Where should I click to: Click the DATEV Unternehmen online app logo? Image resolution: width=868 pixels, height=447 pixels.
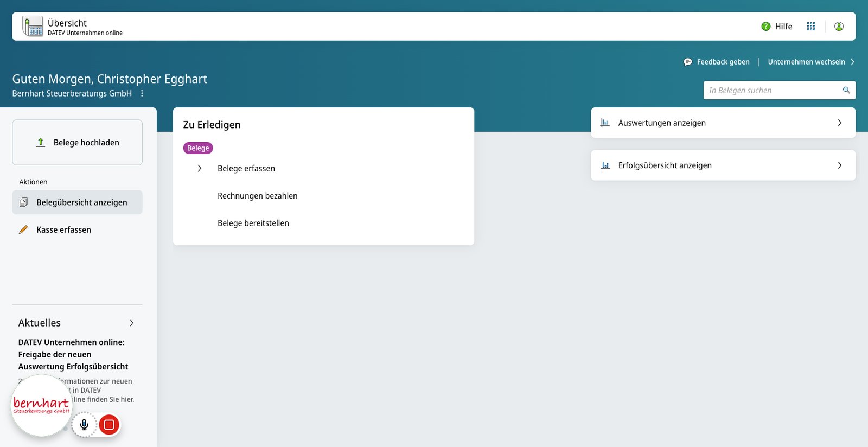(33, 26)
